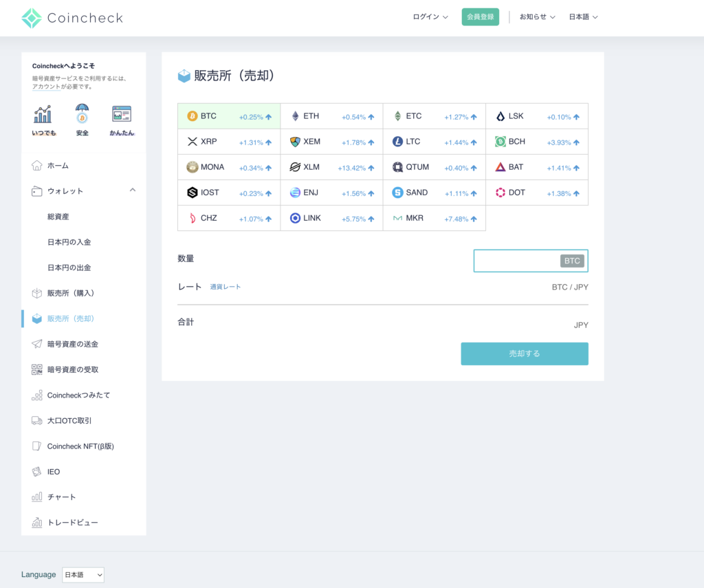Click the かんたん screen icon
Screen dimensions: 704x588
pyautogui.click(x=122, y=114)
